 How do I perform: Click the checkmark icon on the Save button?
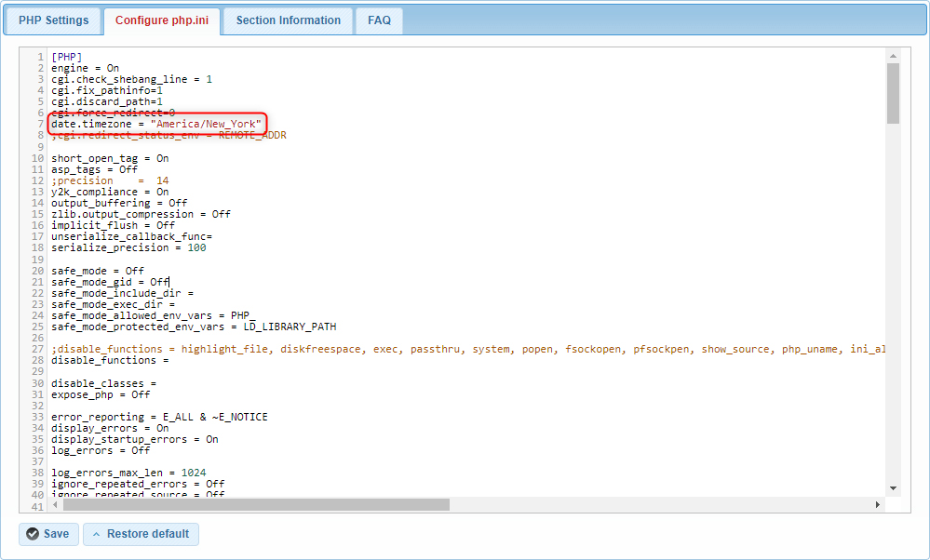tap(32, 534)
